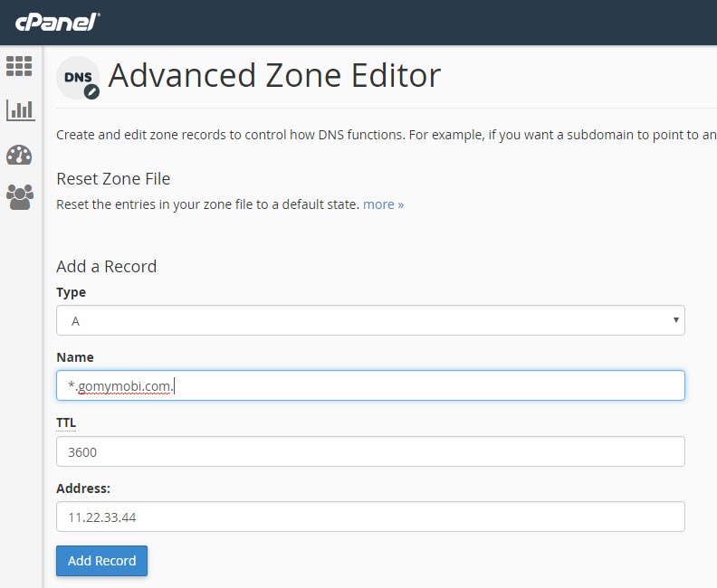
Task: Click the cPanel logo
Action: (x=57, y=22)
